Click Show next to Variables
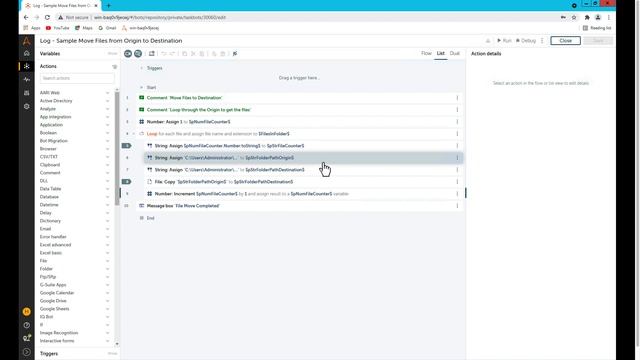This screenshot has width=640, height=360. pyautogui.click(x=112, y=53)
